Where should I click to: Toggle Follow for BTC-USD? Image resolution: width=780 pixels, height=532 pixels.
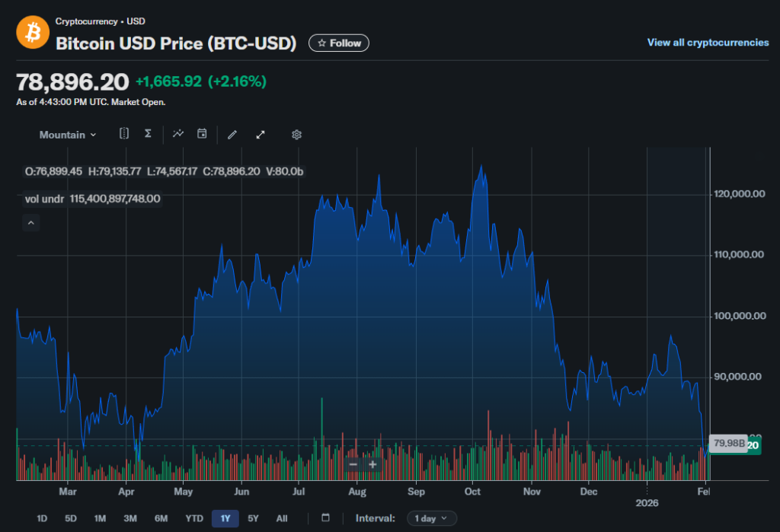[x=338, y=43]
